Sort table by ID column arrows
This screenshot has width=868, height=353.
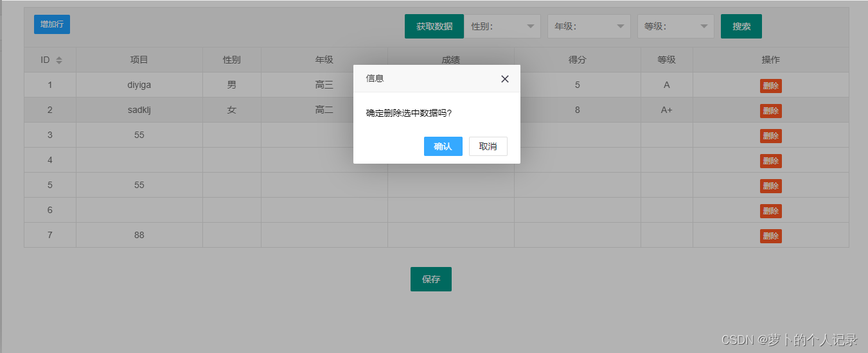click(x=59, y=60)
